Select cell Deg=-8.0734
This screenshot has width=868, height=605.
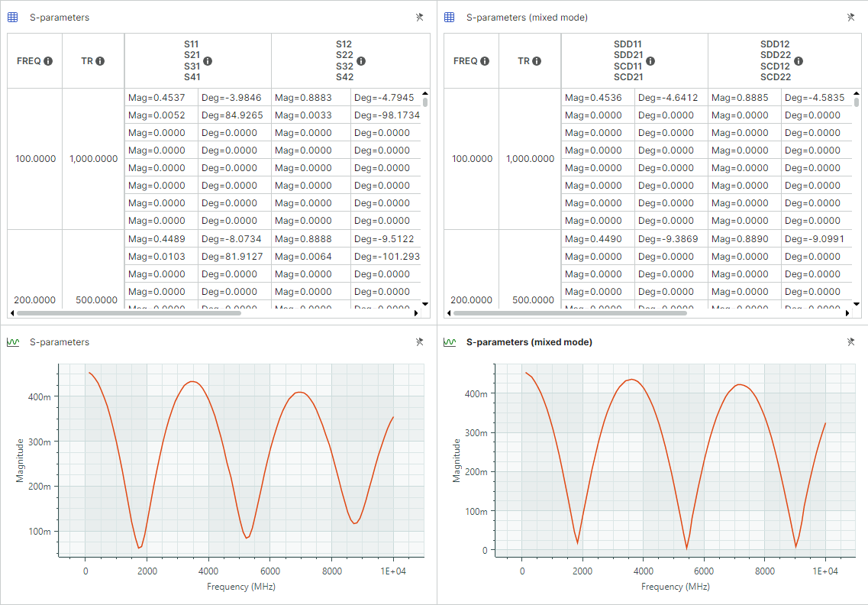point(234,239)
